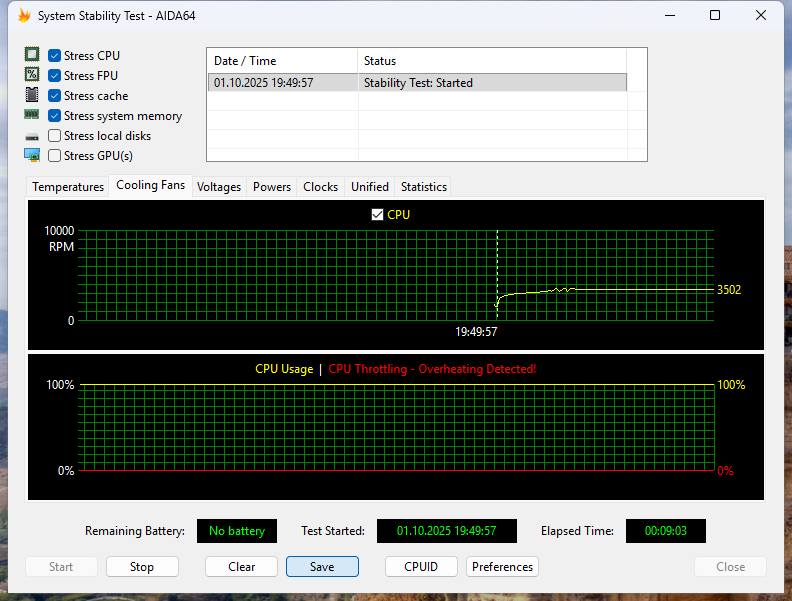Image resolution: width=792 pixels, height=601 pixels.
Task: Select the 01.10.2025 19:49:57 log row
Action: pyautogui.click(x=417, y=83)
